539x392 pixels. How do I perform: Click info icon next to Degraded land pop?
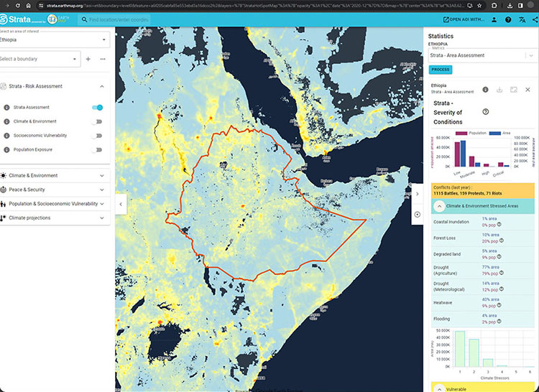click(x=499, y=256)
